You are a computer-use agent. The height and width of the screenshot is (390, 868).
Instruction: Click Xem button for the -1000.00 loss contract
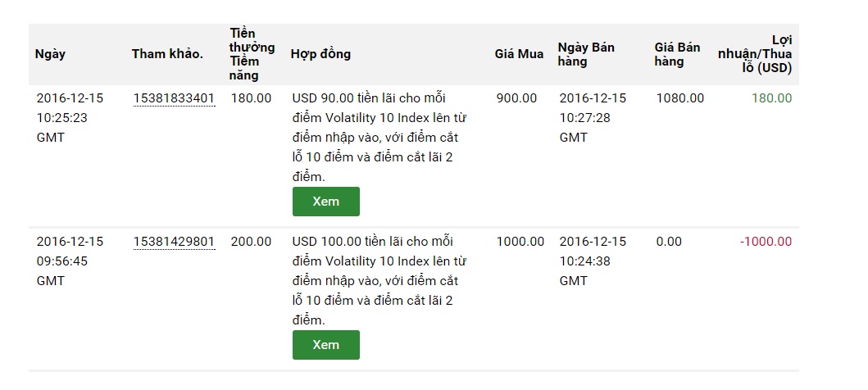tap(325, 345)
